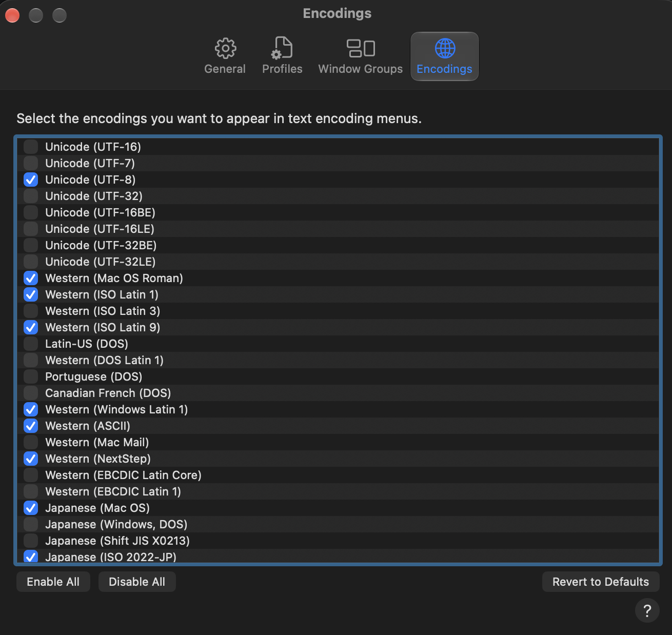Screen dimensions: 672x635
Task: Check Unicode (UTF-16LE) encoding
Action: point(31,229)
